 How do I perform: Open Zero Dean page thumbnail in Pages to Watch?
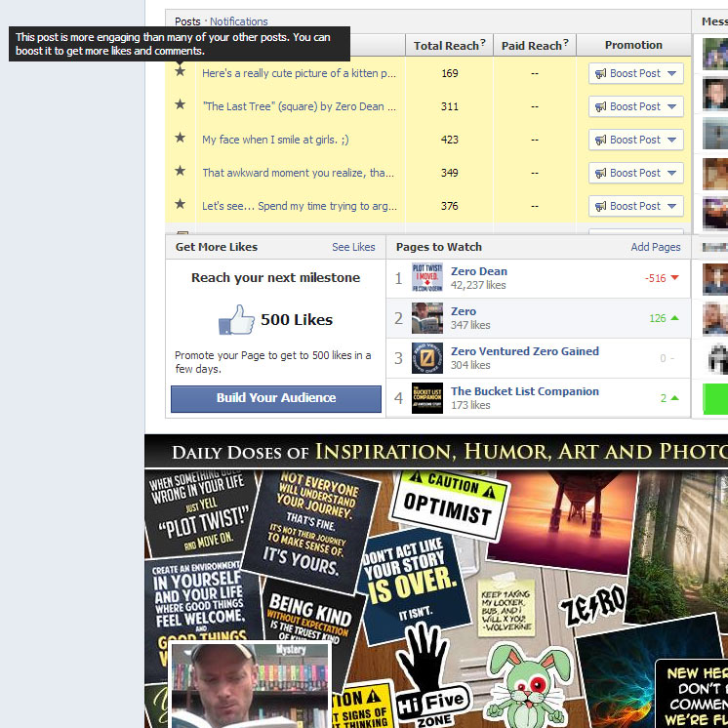point(427,277)
